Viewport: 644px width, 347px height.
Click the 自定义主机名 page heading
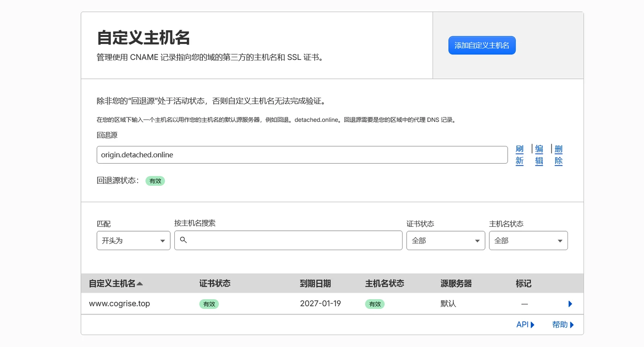point(143,37)
